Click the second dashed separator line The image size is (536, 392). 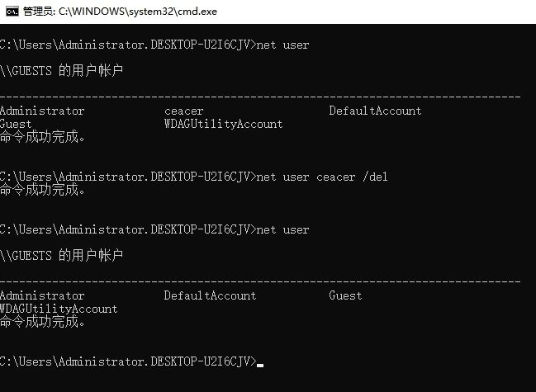coord(260,282)
